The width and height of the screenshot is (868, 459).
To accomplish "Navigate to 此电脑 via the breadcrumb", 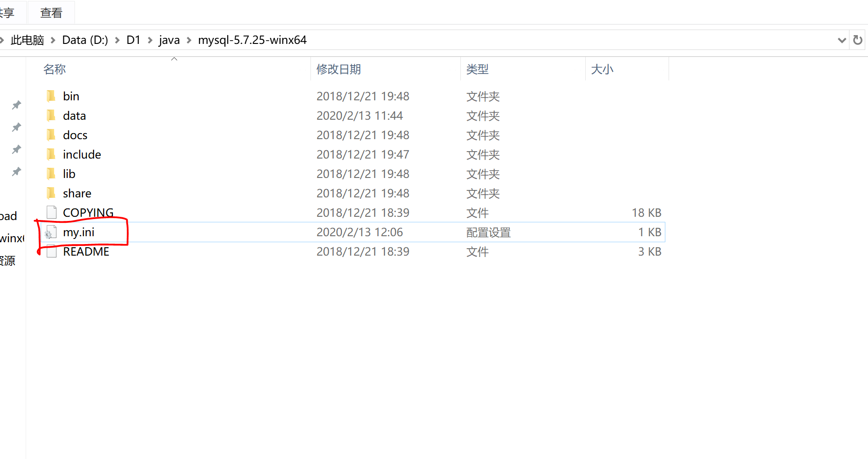I will pos(27,40).
